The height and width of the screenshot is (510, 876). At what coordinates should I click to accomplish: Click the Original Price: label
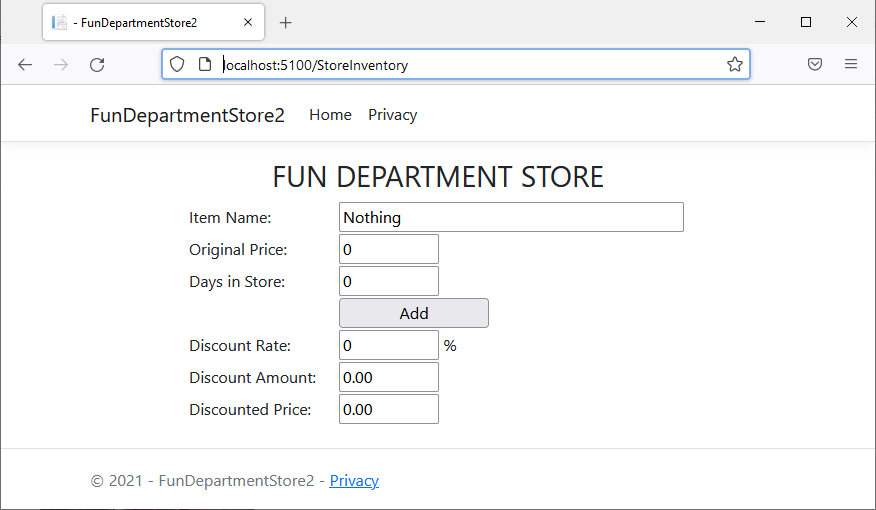(238, 250)
